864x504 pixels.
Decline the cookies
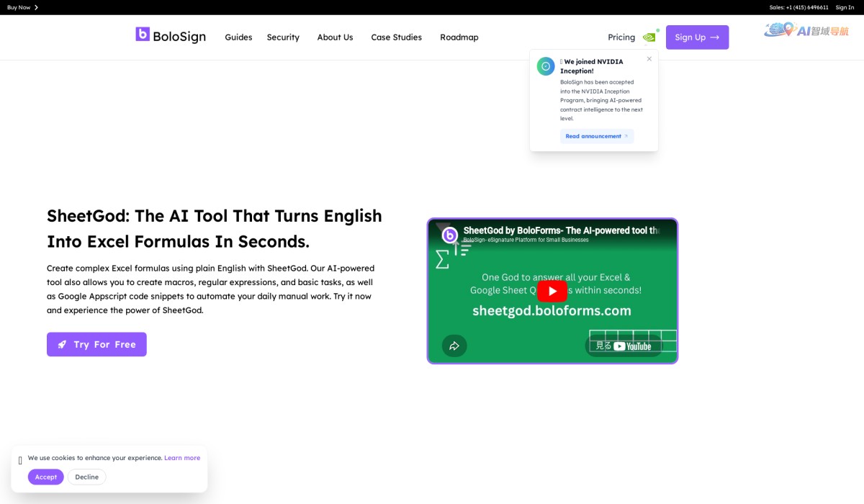point(86,477)
